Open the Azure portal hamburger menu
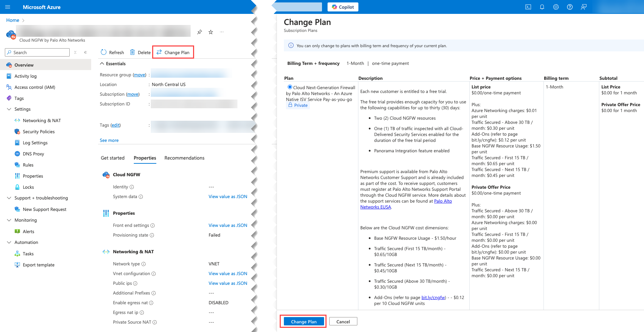This screenshot has width=644, height=332. point(8,7)
